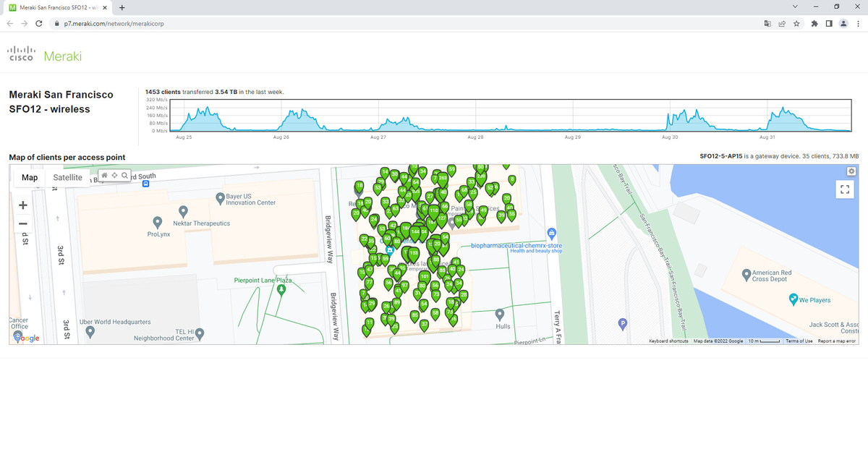The height and width of the screenshot is (470, 868).
Task: Go back in browser history
Action: click(x=9, y=23)
